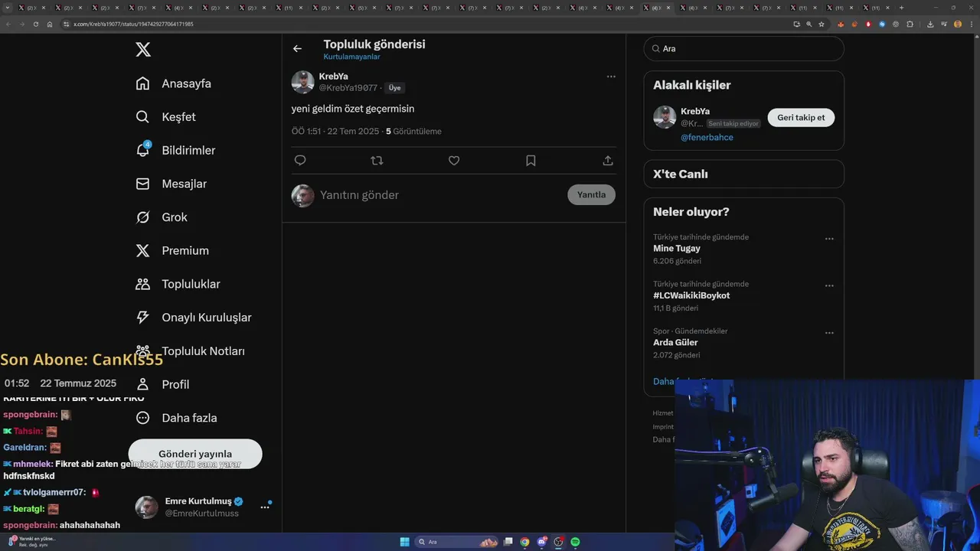Open more options for #LCWaikikiBoykot trend

pos(829,286)
